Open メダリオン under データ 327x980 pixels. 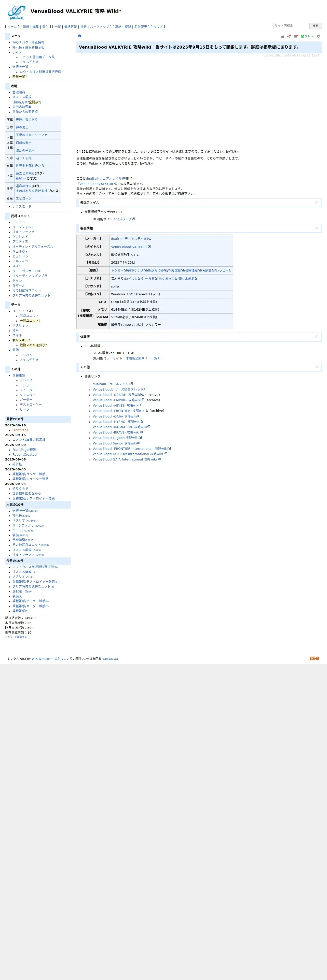pyautogui.click(x=20, y=326)
